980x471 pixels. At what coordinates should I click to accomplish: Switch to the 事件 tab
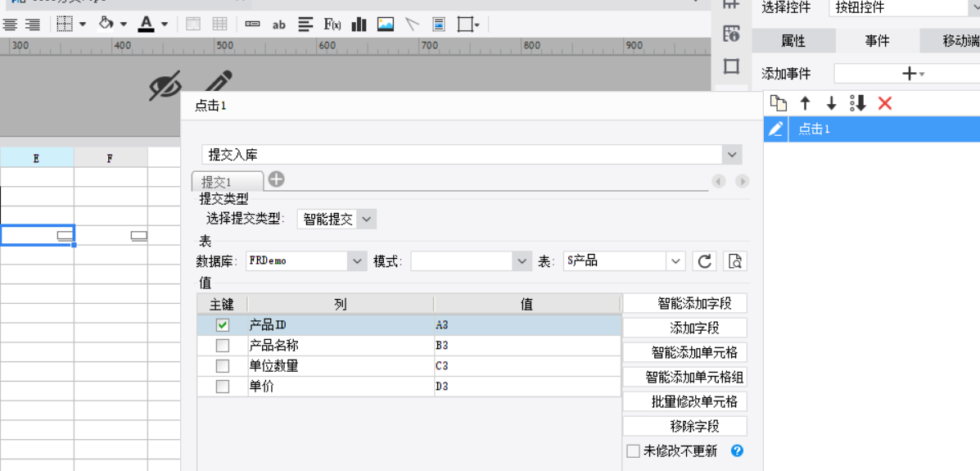[x=877, y=41]
